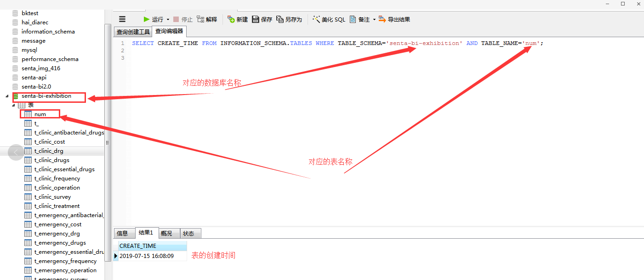Switch to the 信息 result tab

[122, 233]
